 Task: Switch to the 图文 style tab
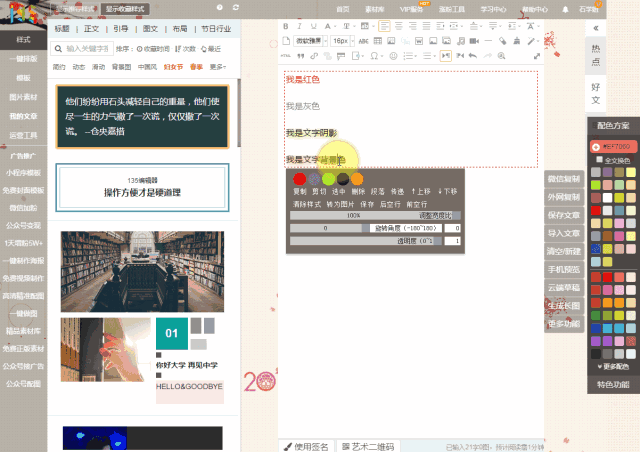[x=151, y=29]
